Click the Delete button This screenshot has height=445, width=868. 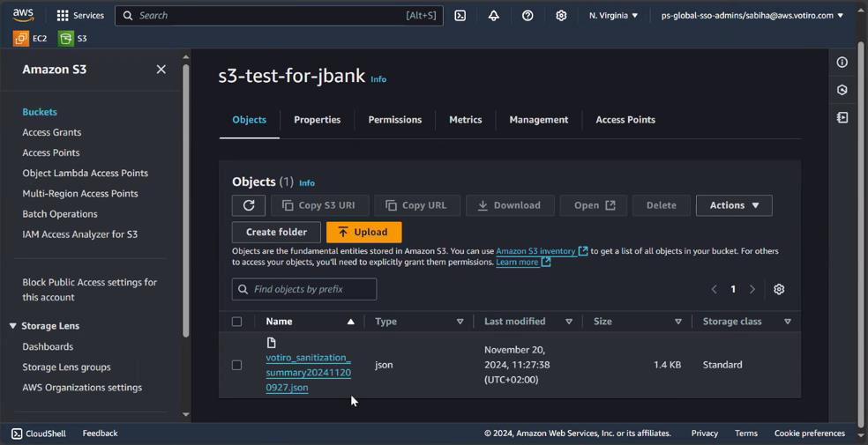[662, 205]
